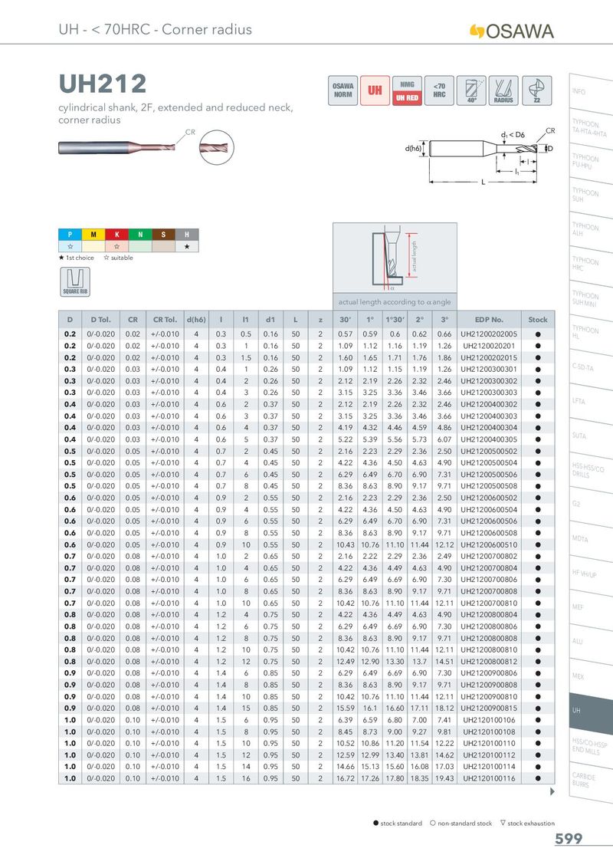Go to the MDTA side tab
Screen dimensions: 613x868
pos(591,539)
